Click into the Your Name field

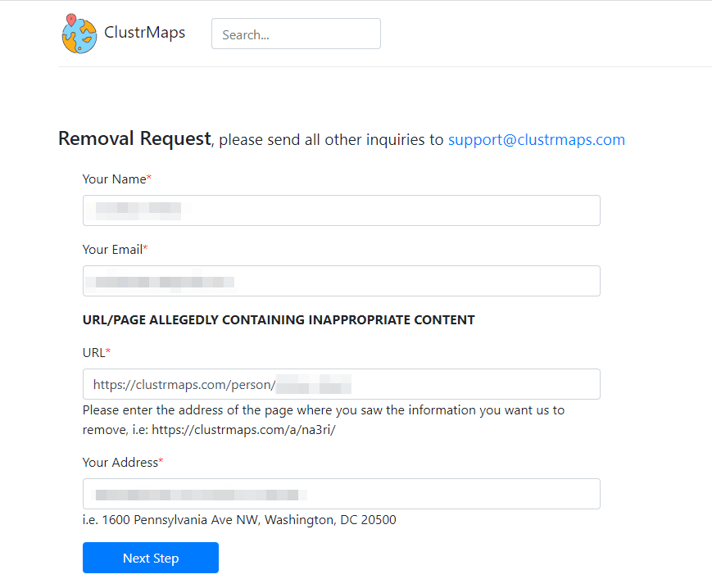[341, 210]
